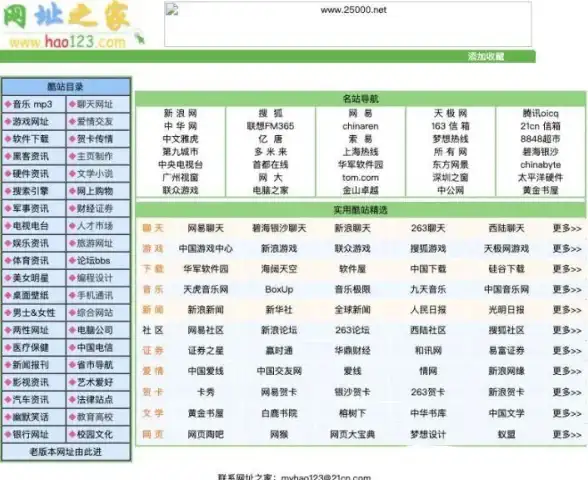This screenshot has width=588, height=480.
Task: Select 游戏网址 in sidebar
Action: coord(31,122)
